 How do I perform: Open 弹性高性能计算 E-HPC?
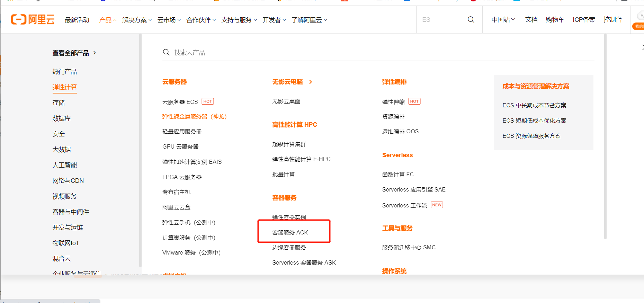[x=301, y=159]
